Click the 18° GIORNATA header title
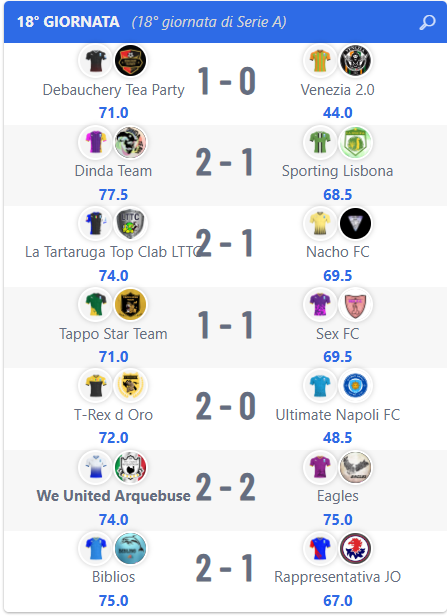The image size is (447, 616). click(68, 22)
